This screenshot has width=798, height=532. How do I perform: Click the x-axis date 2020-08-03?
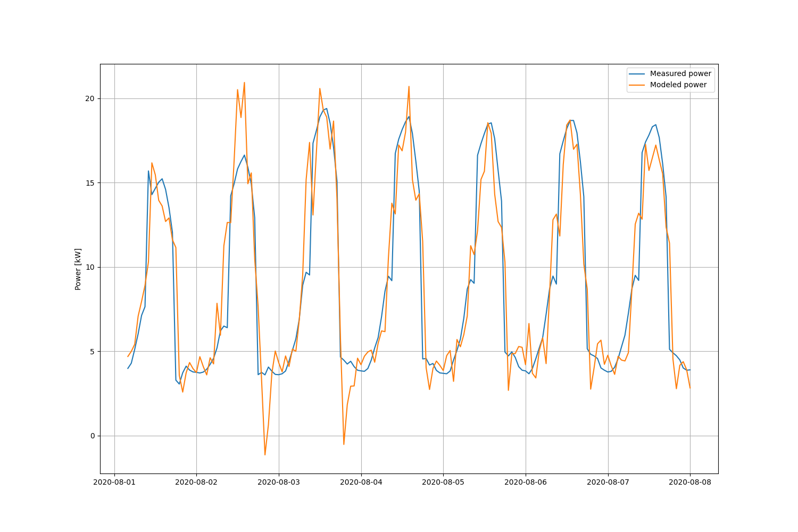click(x=279, y=483)
